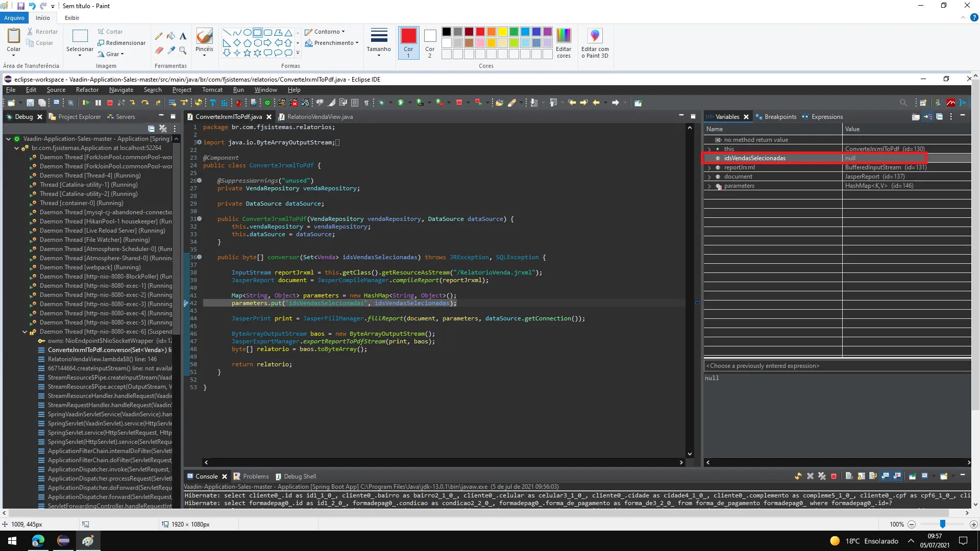The width and height of the screenshot is (980, 551).
Task: Select the Pencil tool
Action: pyautogui.click(x=159, y=36)
